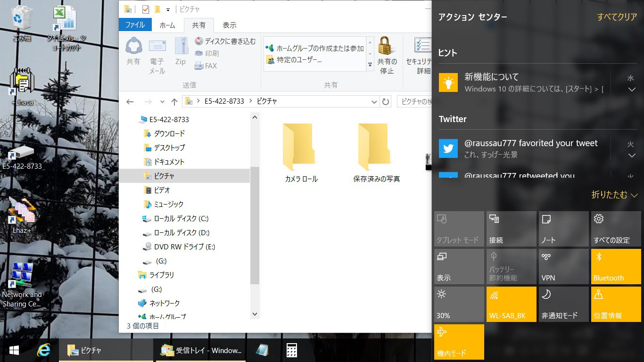Image resolution: width=644 pixels, height=362 pixels.
Task: Switch to the ホーム ribbon tab
Action: 167,25
